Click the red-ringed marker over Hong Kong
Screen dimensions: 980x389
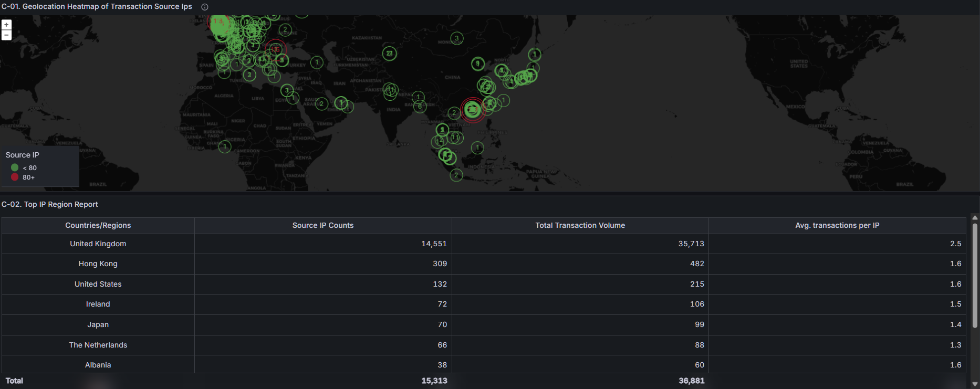(x=472, y=110)
